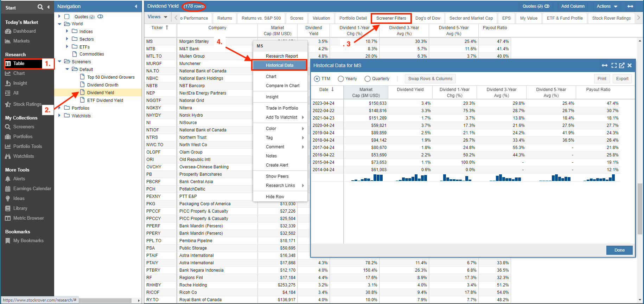Toggle the switch beside Quotes in Navigation

tap(100, 17)
